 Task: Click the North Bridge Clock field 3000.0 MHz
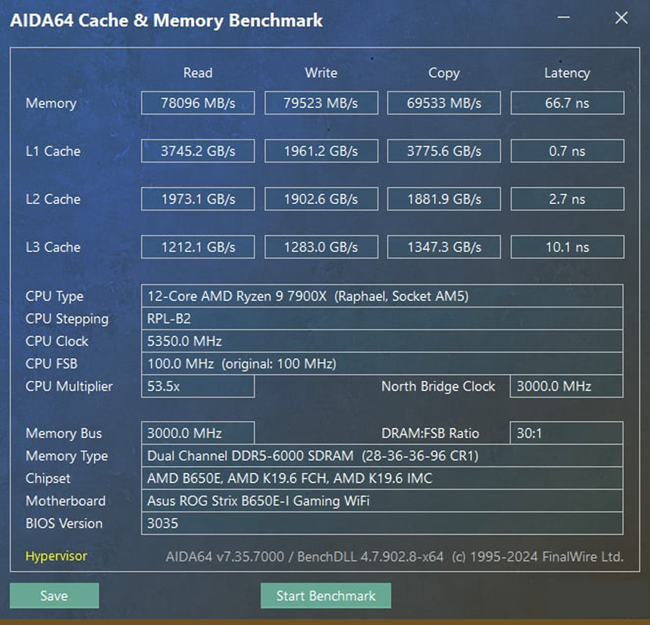[567, 386]
